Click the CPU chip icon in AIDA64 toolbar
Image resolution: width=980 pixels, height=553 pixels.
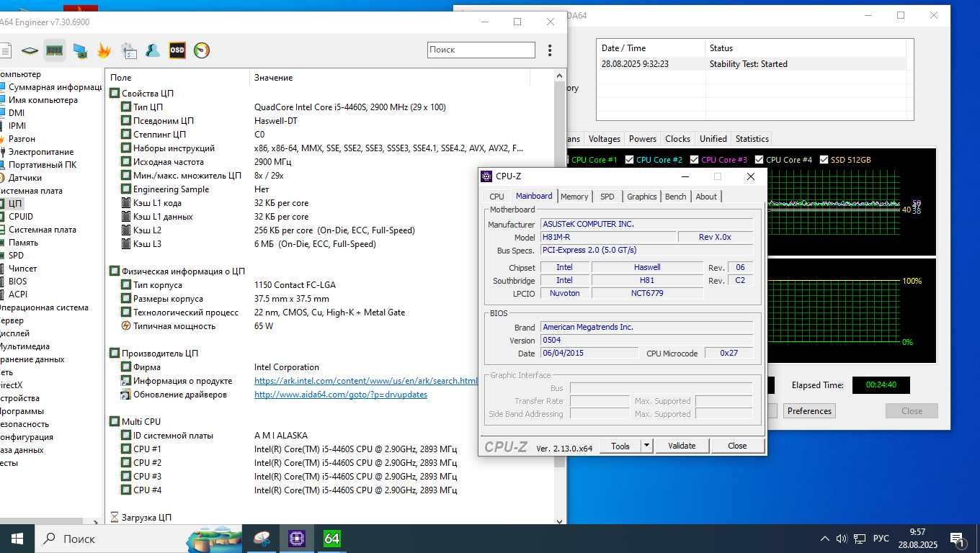[x=30, y=50]
